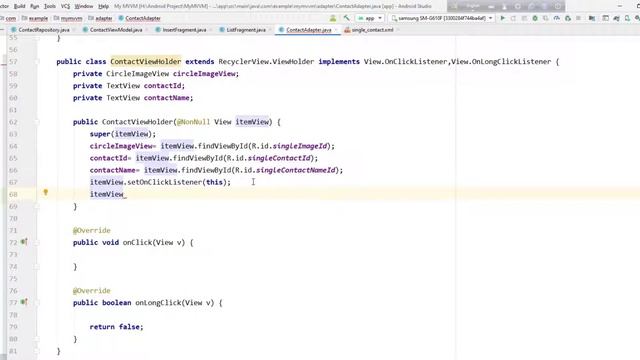
Task: Click the override gutter icon beside onLongClick
Action: pos(24,302)
